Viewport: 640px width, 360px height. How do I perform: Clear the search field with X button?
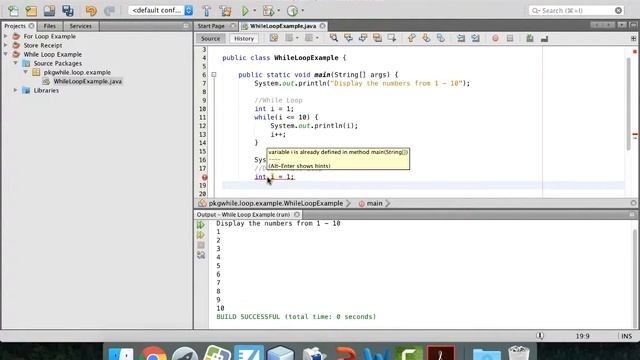[618, 10]
